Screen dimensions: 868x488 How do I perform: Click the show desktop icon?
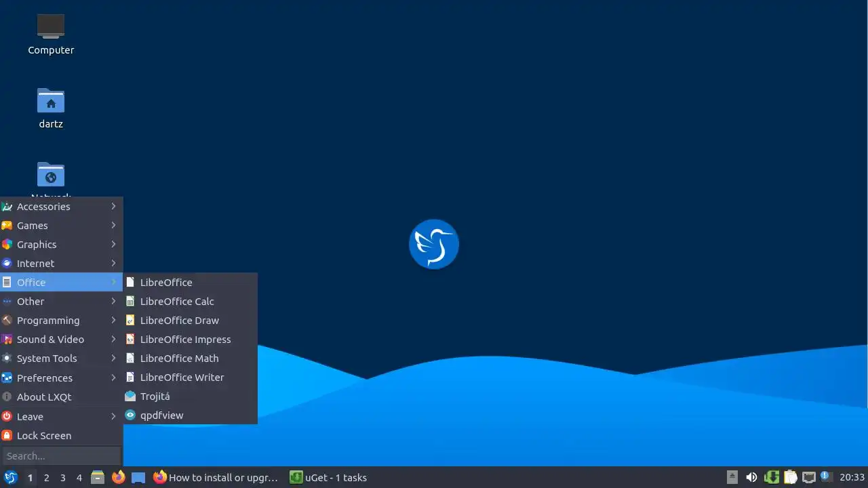coord(138,477)
